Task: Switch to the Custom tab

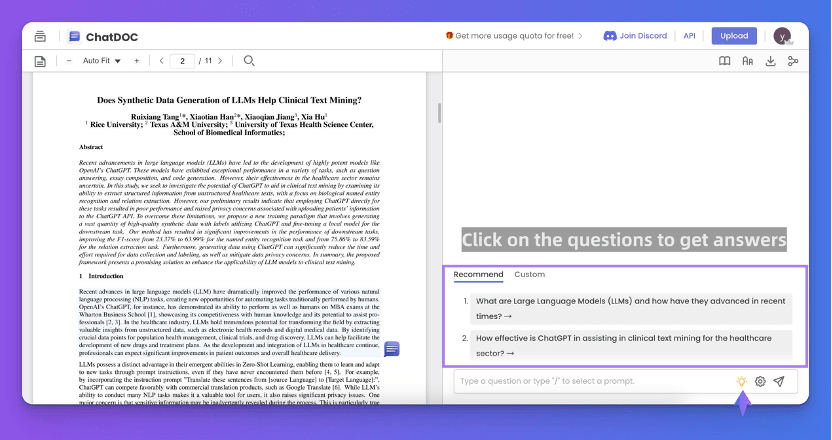Action: 530,274
